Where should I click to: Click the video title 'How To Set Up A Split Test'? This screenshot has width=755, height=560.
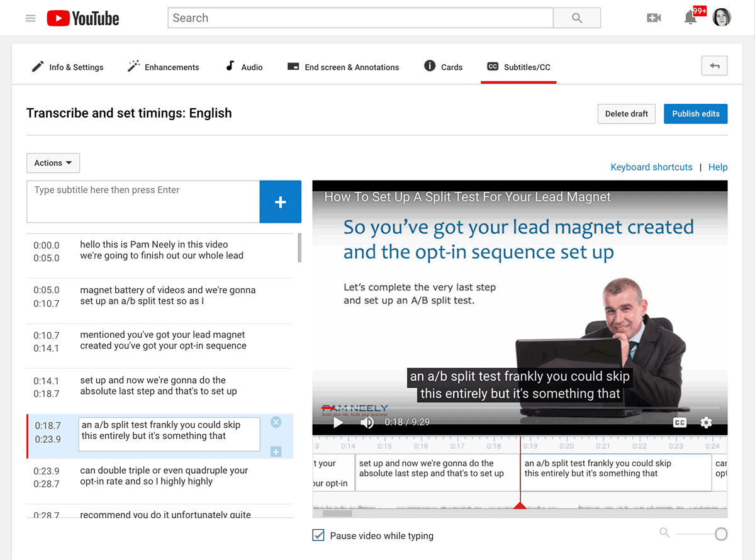[467, 197]
